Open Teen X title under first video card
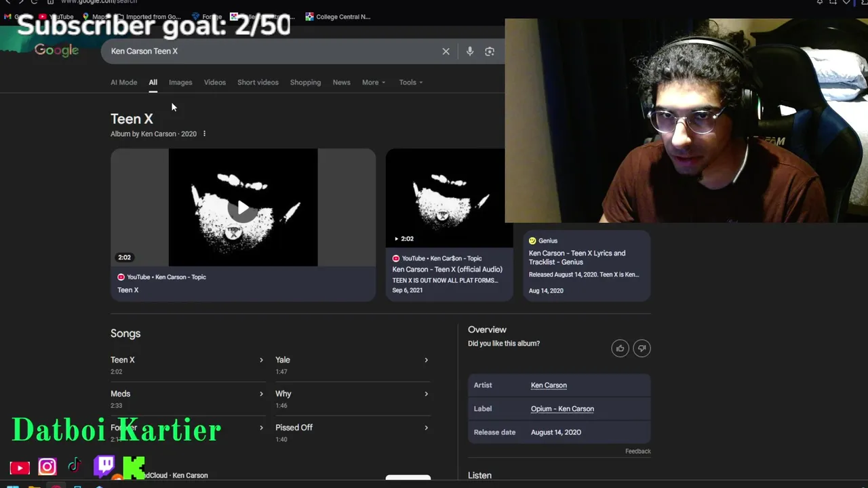Image resolution: width=868 pixels, height=488 pixels. pos(127,290)
